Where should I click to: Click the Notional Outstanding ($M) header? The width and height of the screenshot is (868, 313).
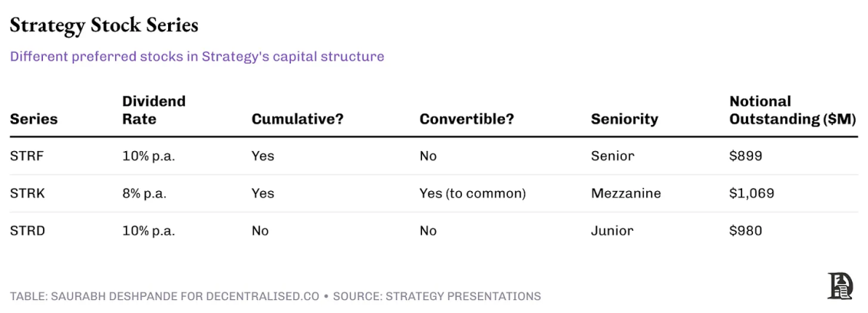pos(792,110)
